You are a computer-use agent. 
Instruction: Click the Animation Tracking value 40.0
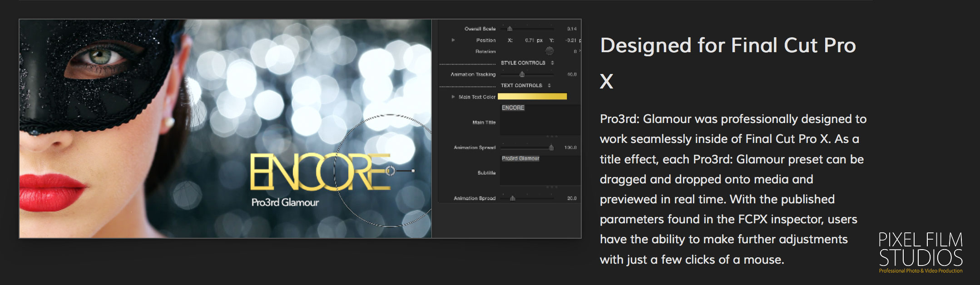[x=572, y=74]
